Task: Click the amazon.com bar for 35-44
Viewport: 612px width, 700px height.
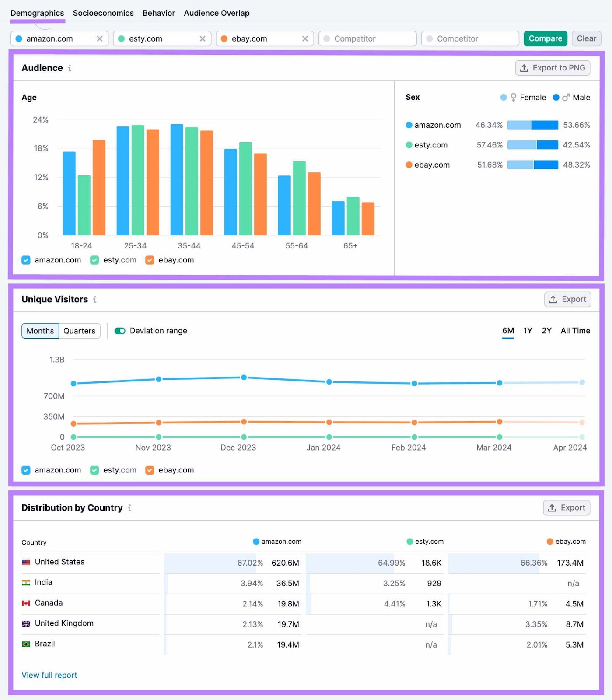Action: [x=177, y=180]
